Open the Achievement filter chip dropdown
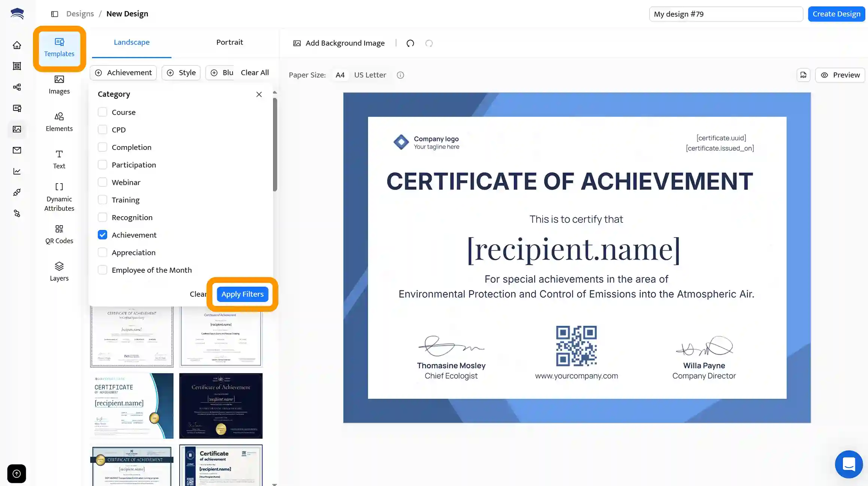868x486 pixels. 124,73
